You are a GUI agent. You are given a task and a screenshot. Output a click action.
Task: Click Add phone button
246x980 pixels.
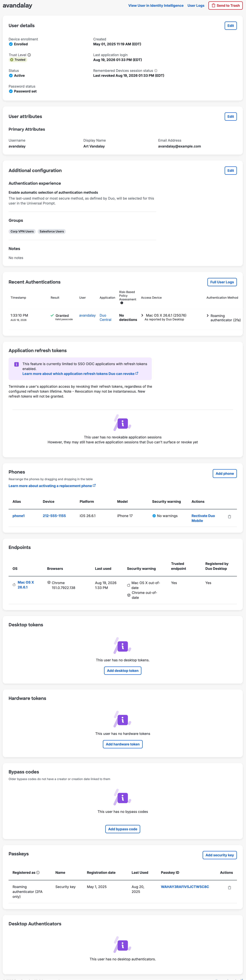(225, 474)
